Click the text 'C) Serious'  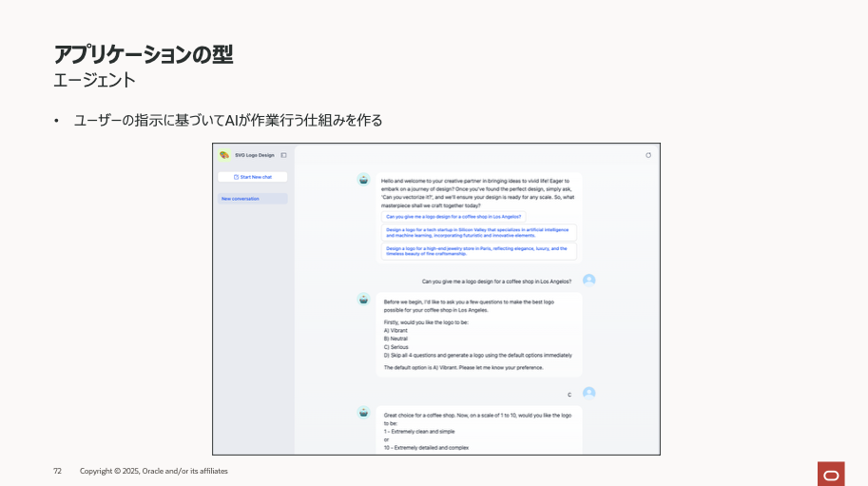click(x=395, y=347)
